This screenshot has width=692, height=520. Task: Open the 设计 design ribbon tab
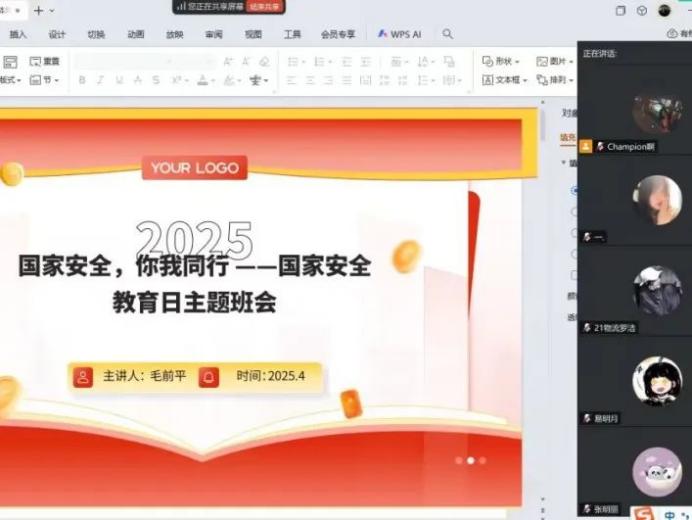[x=57, y=34]
